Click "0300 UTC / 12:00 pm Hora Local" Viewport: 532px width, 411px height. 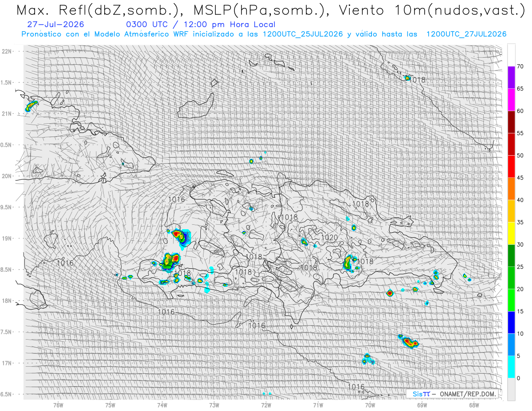click(200, 25)
